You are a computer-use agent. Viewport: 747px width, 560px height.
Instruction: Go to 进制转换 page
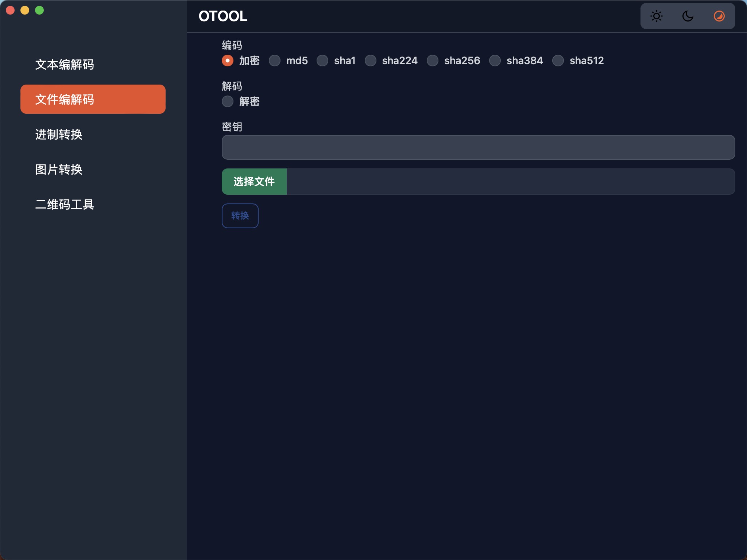pyautogui.click(x=59, y=135)
